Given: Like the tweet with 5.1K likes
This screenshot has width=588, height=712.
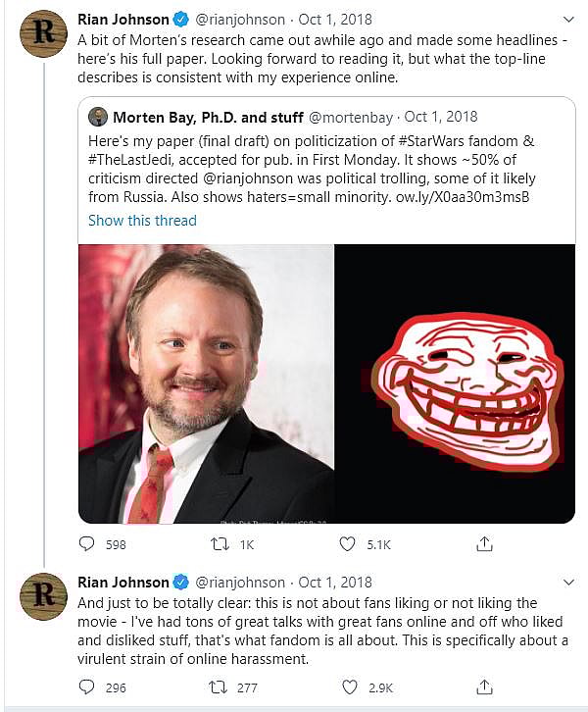Looking at the screenshot, I should pyautogui.click(x=349, y=544).
